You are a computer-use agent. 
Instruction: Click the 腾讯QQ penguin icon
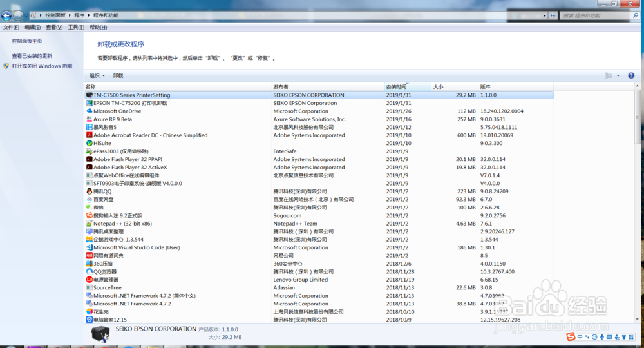[x=89, y=191]
